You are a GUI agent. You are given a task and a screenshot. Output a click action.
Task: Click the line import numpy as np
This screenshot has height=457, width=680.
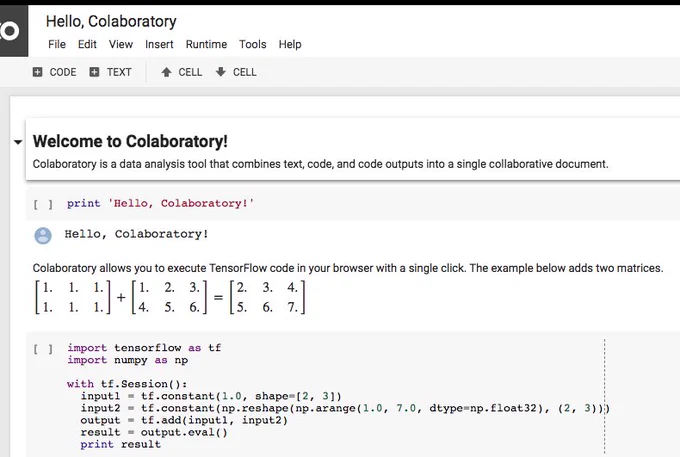(x=128, y=360)
